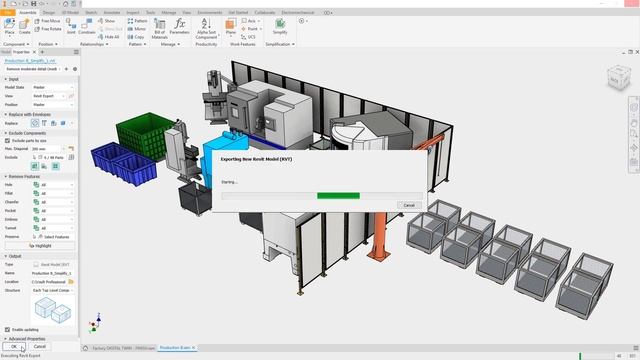Open Model State dropdown
Viewport: 640px width, 360px height.
(53, 87)
